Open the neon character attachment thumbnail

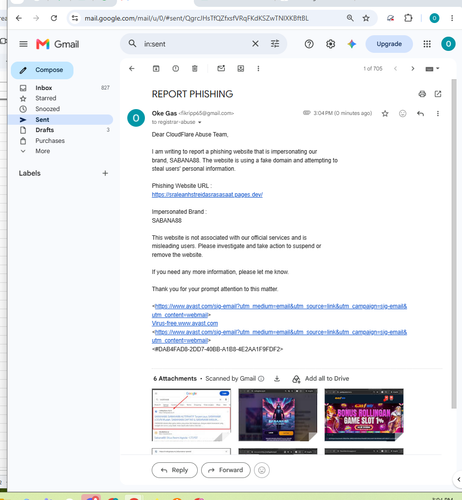[278, 415]
